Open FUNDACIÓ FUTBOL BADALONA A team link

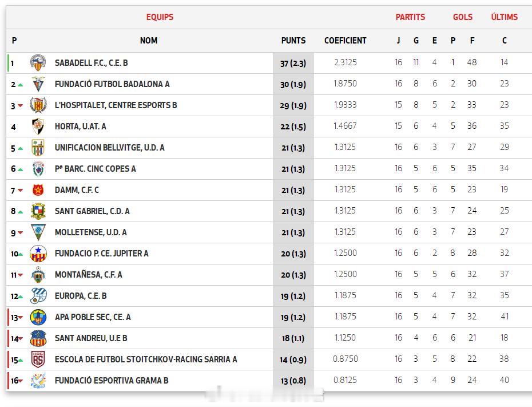click(x=112, y=84)
